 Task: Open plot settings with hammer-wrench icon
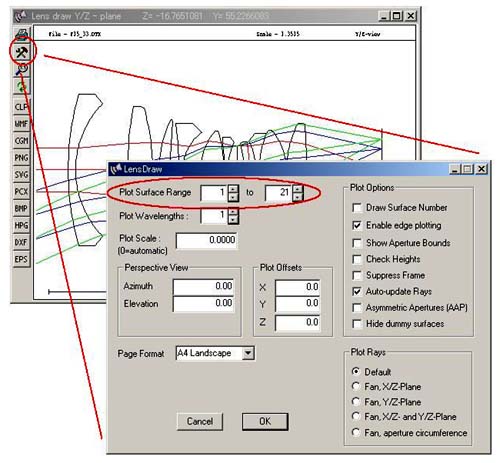[22, 52]
